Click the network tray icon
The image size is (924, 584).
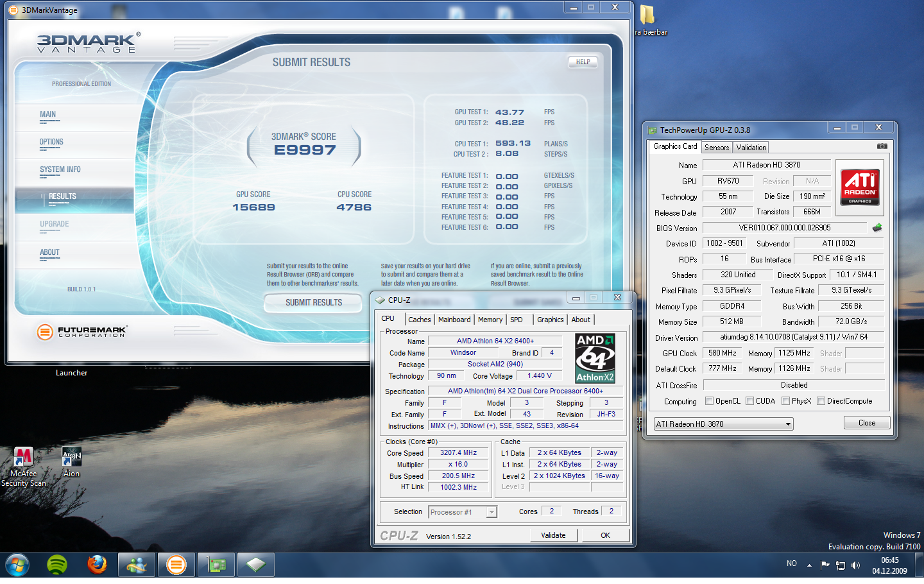(841, 565)
